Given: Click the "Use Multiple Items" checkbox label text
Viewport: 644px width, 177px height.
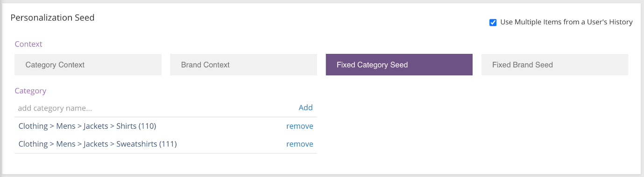Looking at the screenshot, I should (x=566, y=22).
